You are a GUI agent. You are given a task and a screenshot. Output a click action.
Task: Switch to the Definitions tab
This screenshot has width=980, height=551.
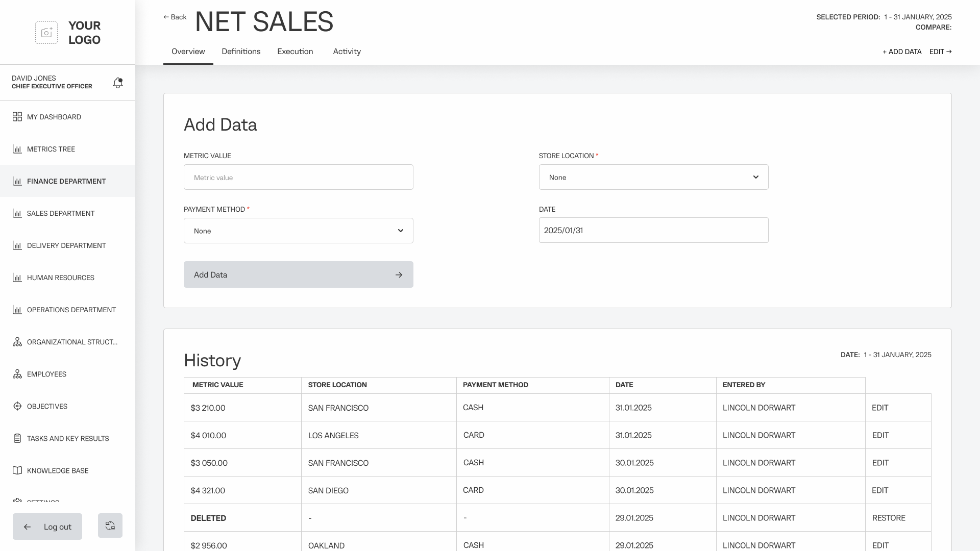coord(241,52)
